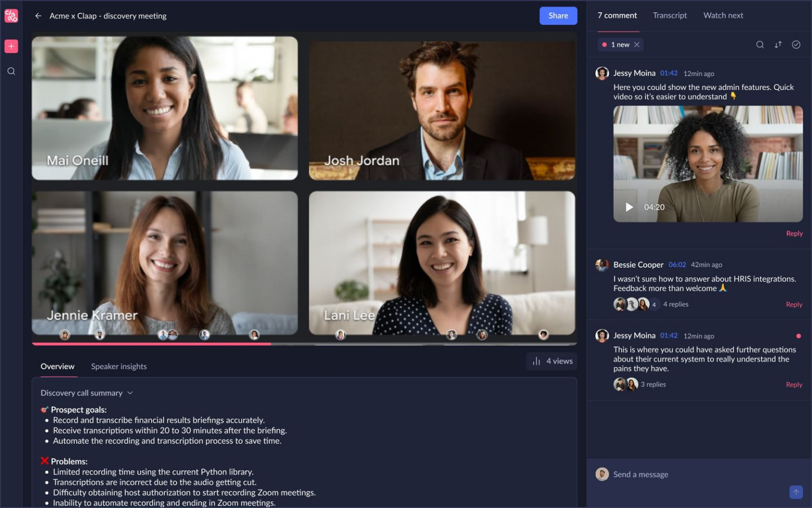
Task: Reply to Bessie Cooper's comment
Action: click(793, 304)
